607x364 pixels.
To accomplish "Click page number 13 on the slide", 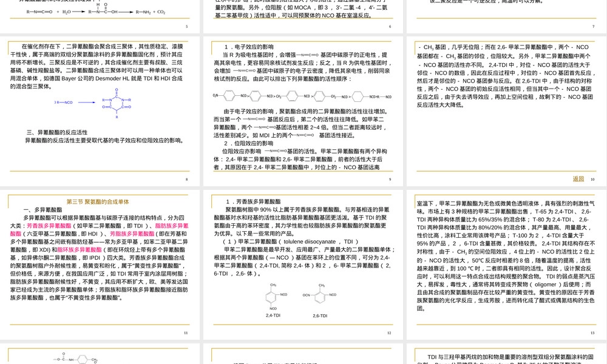I will tap(592, 332).
